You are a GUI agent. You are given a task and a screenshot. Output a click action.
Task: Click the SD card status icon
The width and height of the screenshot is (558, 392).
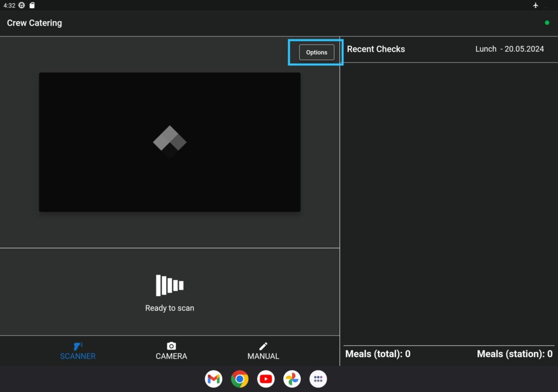[x=32, y=5]
